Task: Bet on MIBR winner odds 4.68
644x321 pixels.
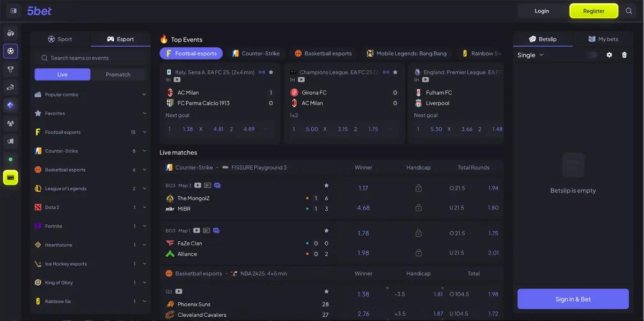Action: coord(363,208)
